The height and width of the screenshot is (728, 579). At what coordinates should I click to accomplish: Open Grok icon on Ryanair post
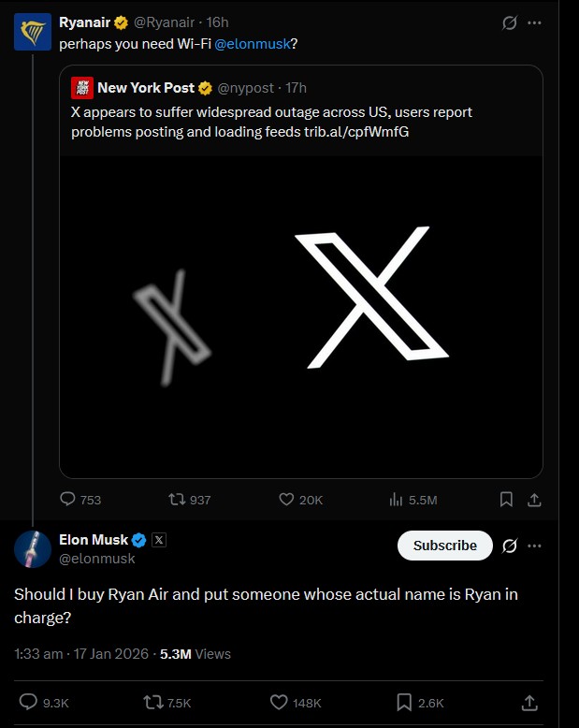[x=510, y=22]
